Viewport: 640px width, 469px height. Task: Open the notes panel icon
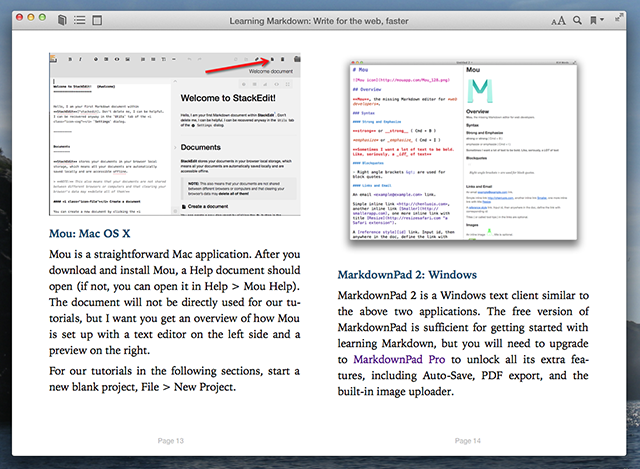97,20
